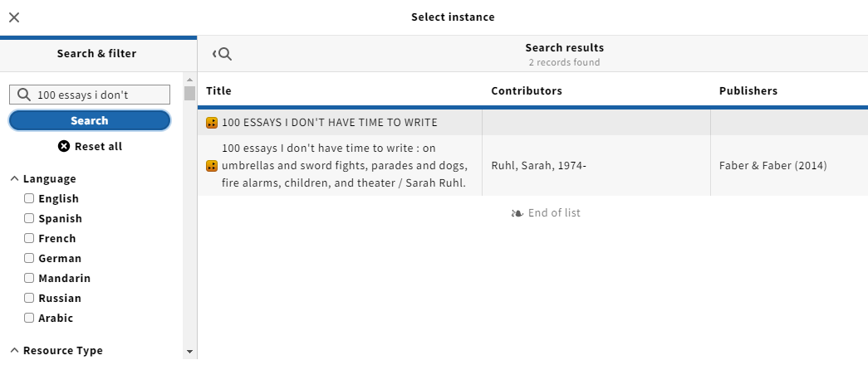Close the Select instance dialog
The width and height of the screenshot is (868, 365).
[14, 17]
